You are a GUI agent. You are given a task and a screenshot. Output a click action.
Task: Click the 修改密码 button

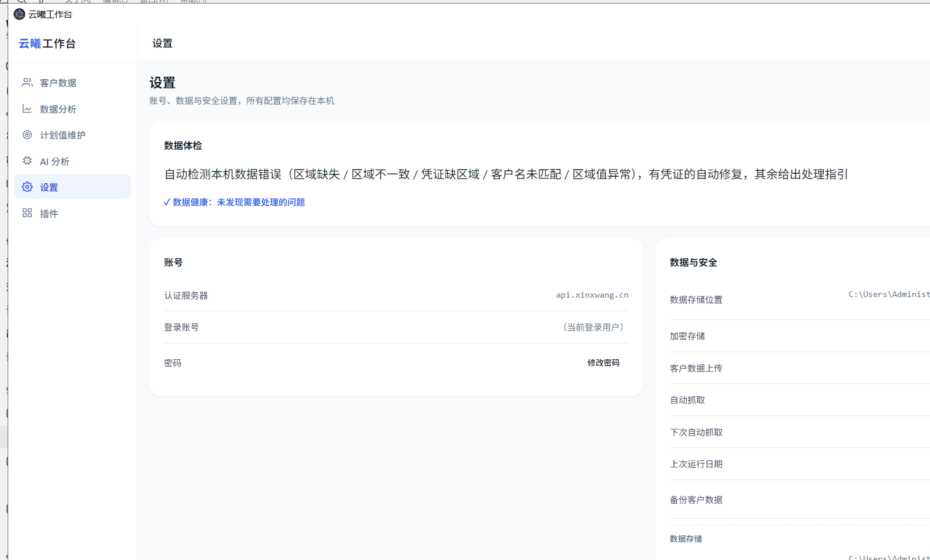click(x=603, y=363)
